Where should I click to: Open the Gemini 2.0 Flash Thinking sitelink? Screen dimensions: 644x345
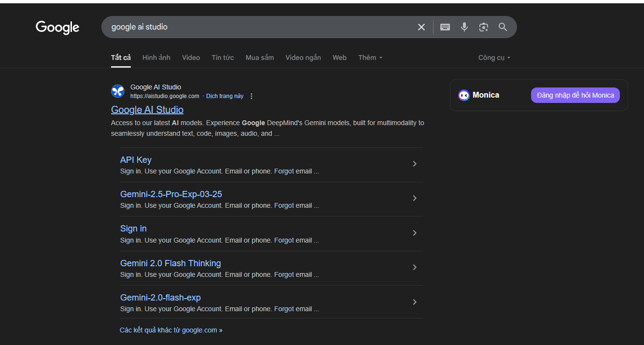[170, 263]
